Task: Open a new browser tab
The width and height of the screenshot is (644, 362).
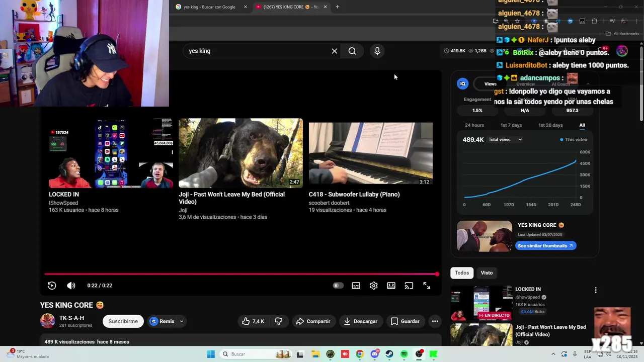Action: click(337, 7)
